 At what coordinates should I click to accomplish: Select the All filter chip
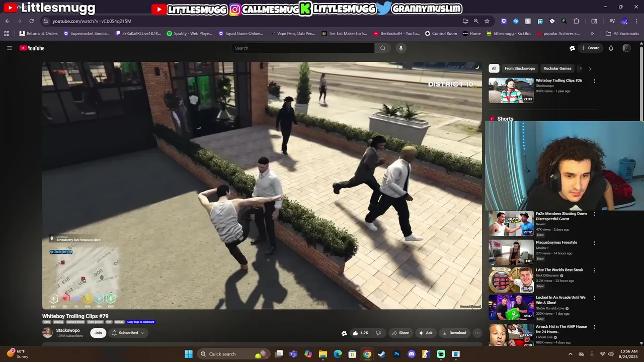click(494, 68)
